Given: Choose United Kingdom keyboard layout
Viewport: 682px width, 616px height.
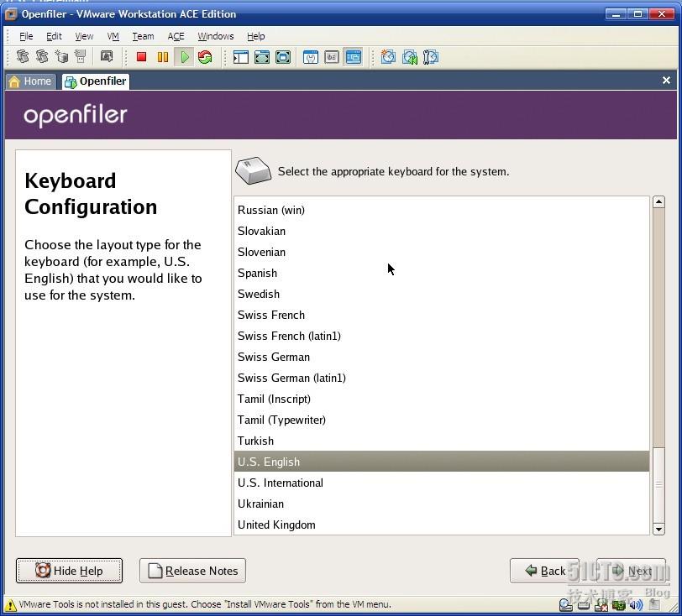Looking at the screenshot, I should tap(442, 525).
